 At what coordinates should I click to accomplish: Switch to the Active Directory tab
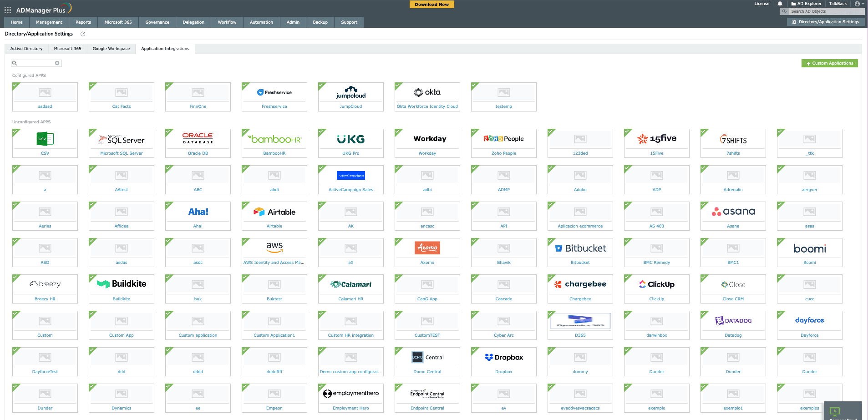pyautogui.click(x=26, y=49)
